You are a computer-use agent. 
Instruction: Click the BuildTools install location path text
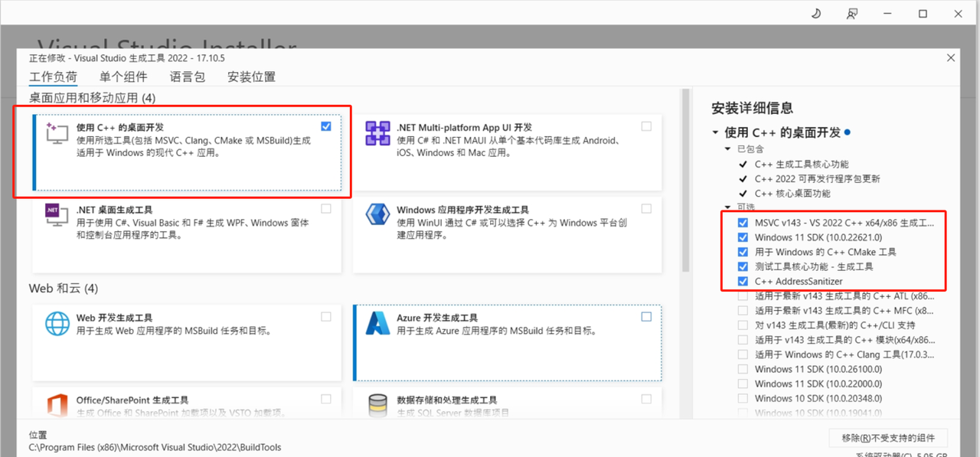click(x=155, y=447)
